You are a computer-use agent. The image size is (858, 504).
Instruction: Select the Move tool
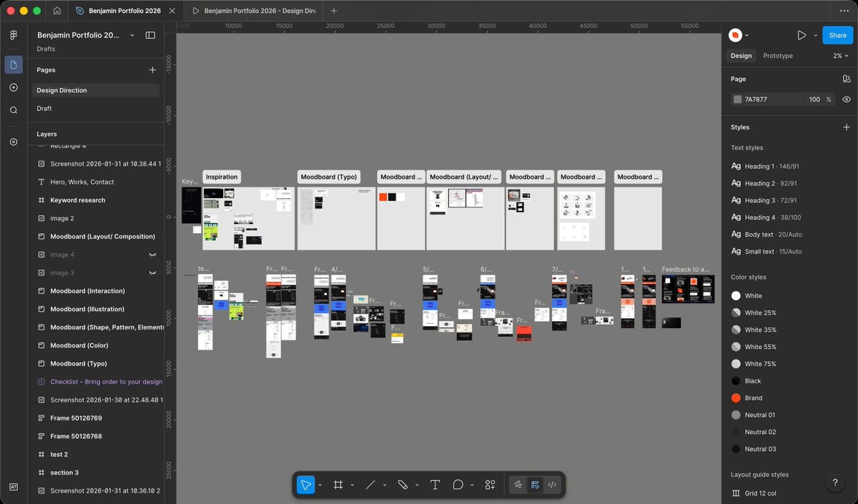point(305,485)
